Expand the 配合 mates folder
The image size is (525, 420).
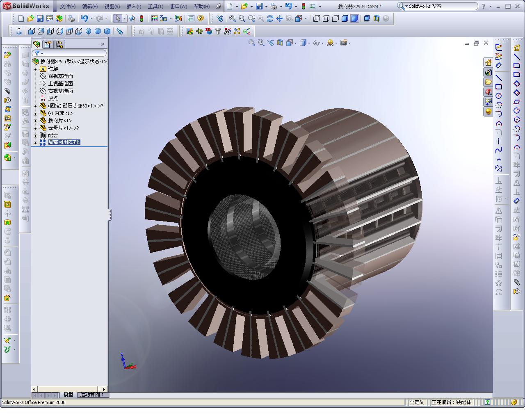pyautogui.click(x=35, y=135)
